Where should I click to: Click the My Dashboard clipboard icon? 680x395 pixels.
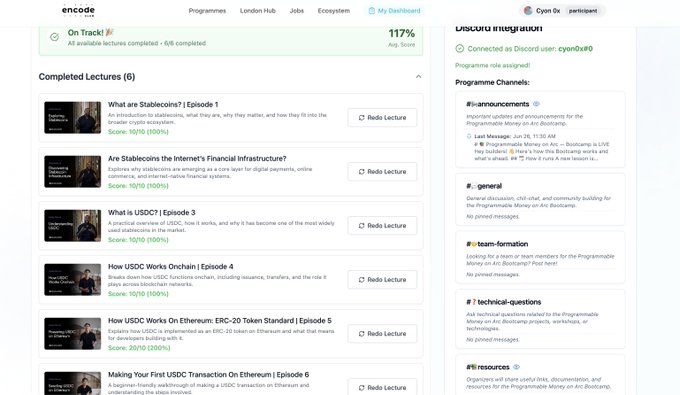point(372,11)
